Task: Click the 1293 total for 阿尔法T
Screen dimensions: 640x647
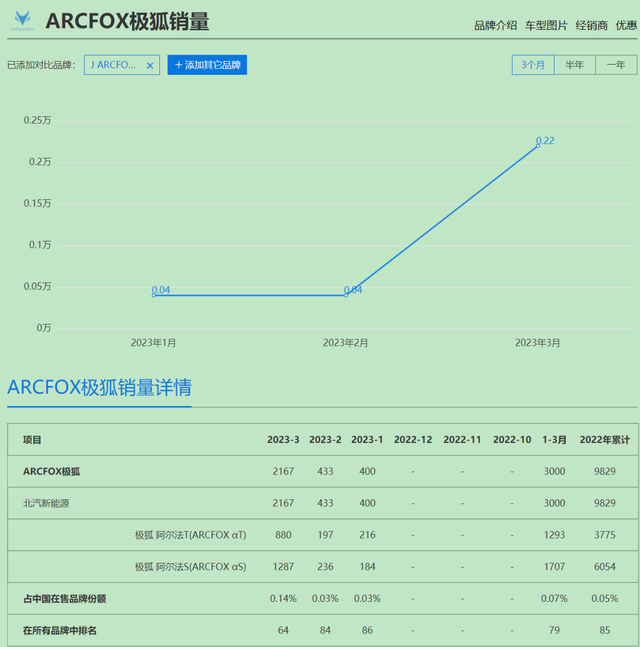Action: (554, 535)
